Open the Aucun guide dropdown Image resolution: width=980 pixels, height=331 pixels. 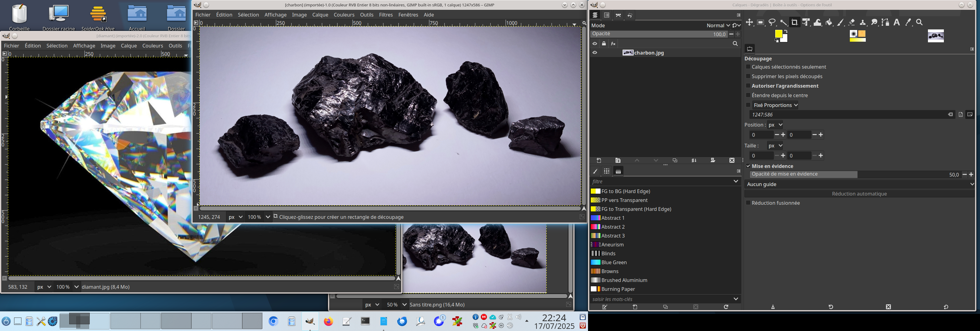[x=859, y=184]
